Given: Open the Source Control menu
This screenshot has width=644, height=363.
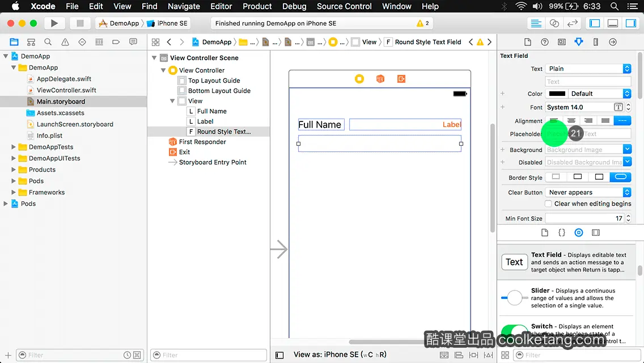Looking at the screenshot, I should point(344,6).
